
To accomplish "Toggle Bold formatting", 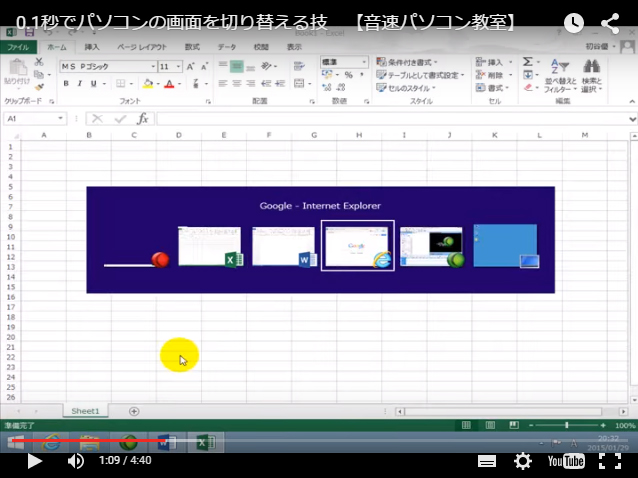I will pyautogui.click(x=66, y=84).
